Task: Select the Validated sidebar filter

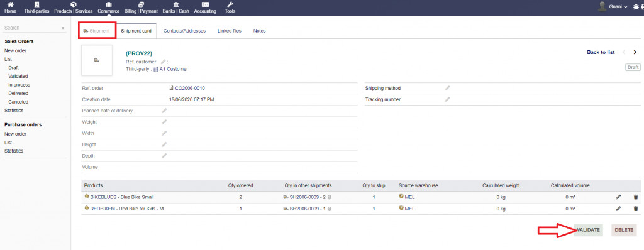Action: [18, 76]
